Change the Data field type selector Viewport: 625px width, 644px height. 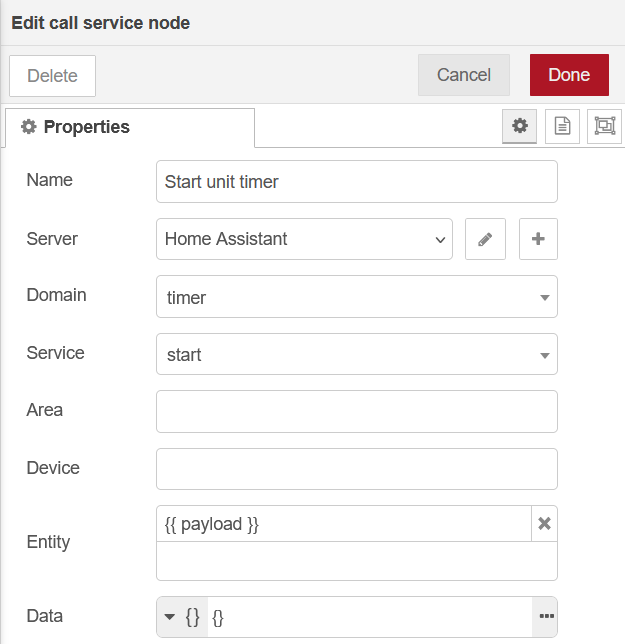pyautogui.click(x=182, y=617)
